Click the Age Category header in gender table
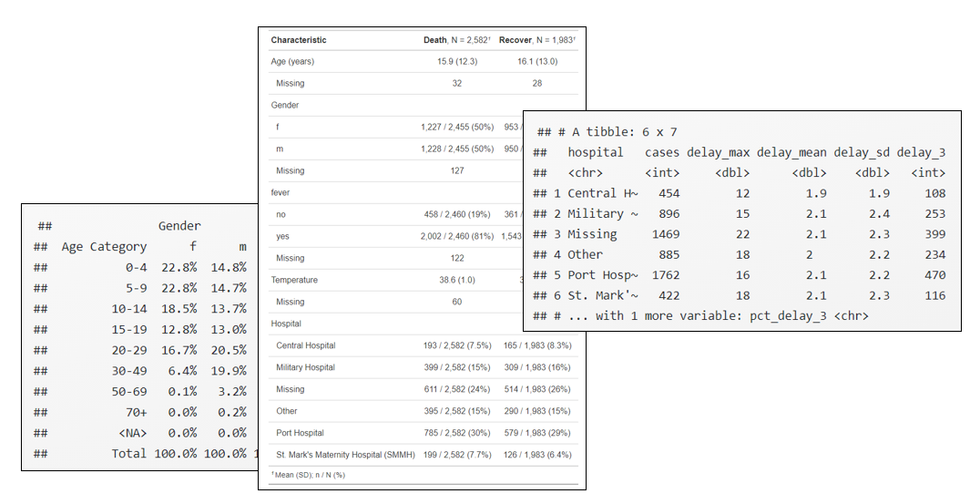Image resolution: width=980 pixels, height=504 pixels. [x=104, y=246]
